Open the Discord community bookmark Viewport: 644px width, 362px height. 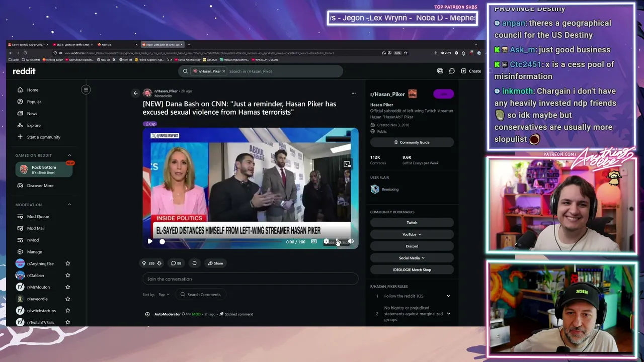pos(412,246)
